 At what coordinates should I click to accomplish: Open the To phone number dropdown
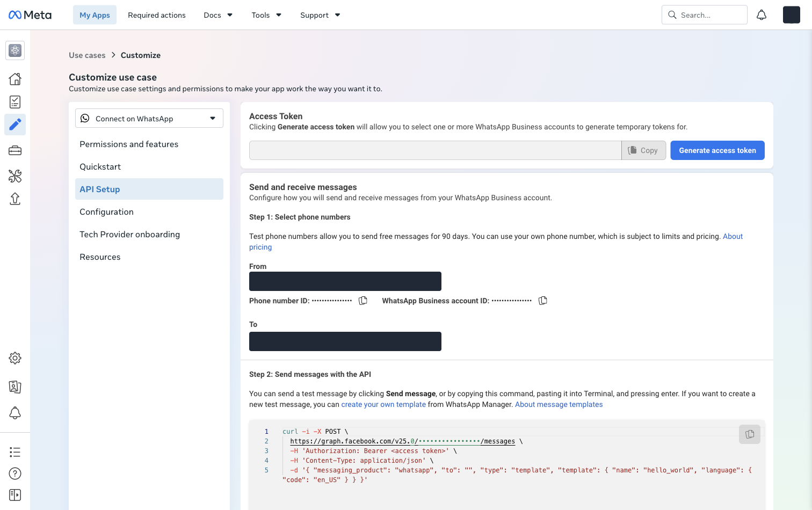pos(345,341)
